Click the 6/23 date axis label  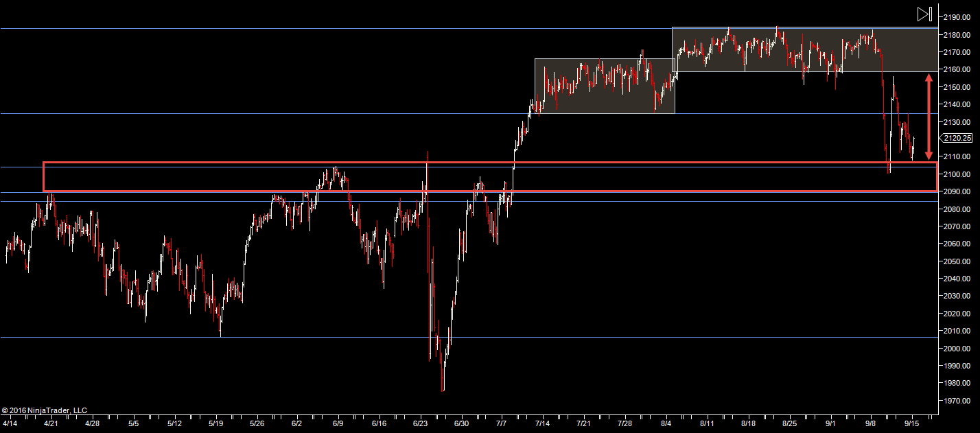(421, 424)
